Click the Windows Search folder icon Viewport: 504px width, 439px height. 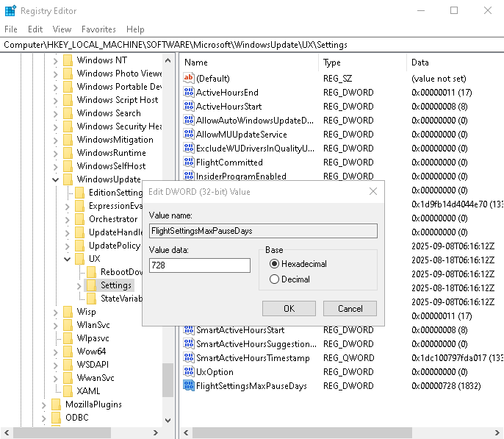[x=68, y=113]
